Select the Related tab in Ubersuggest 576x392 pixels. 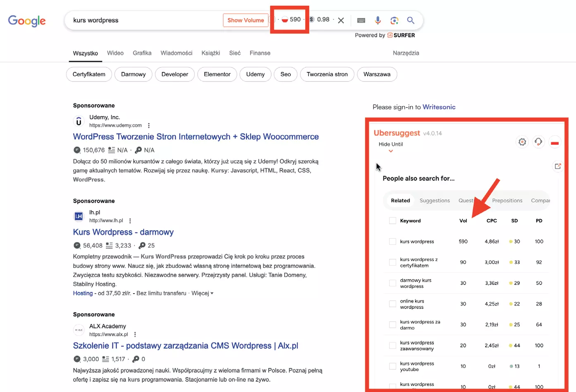tap(400, 201)
